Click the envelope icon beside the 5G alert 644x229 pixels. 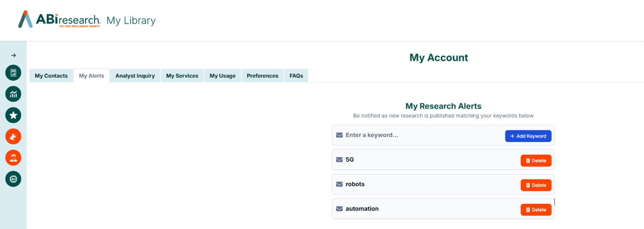(x=339, y=159)
